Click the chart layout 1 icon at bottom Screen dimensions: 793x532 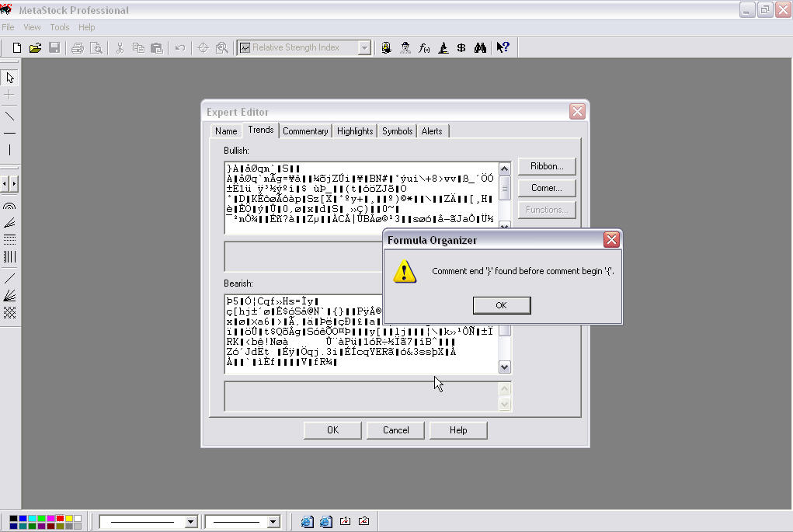[x=345, y=521]
